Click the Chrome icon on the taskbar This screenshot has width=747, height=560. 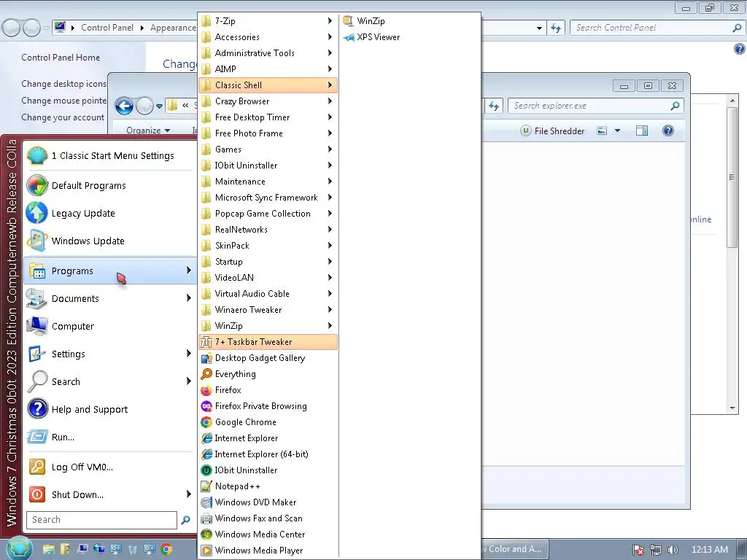click(x=166, y=550)
